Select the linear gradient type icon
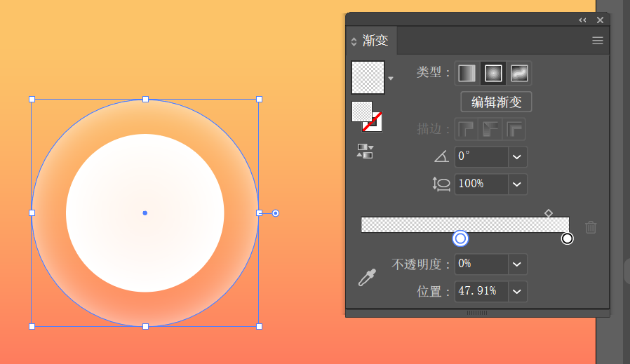The width and height of the screenshot is (630, 364). pos(467,73)
